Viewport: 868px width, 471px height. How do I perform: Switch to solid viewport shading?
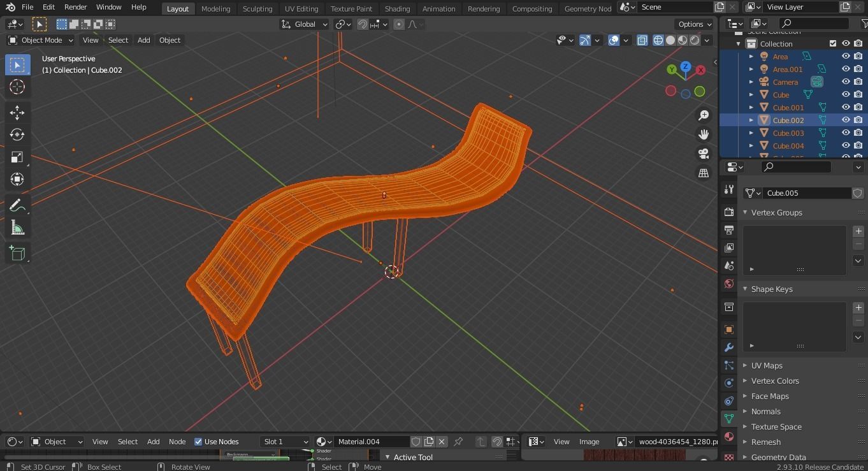[670, 40]
